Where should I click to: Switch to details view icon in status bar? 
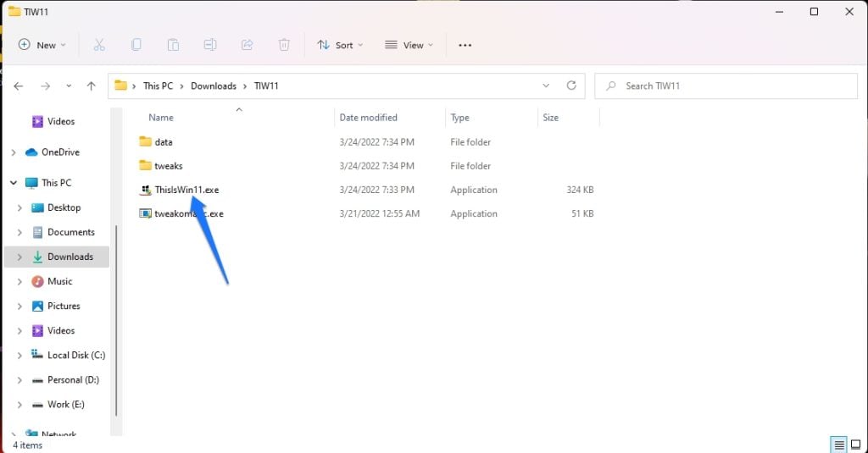839,445
